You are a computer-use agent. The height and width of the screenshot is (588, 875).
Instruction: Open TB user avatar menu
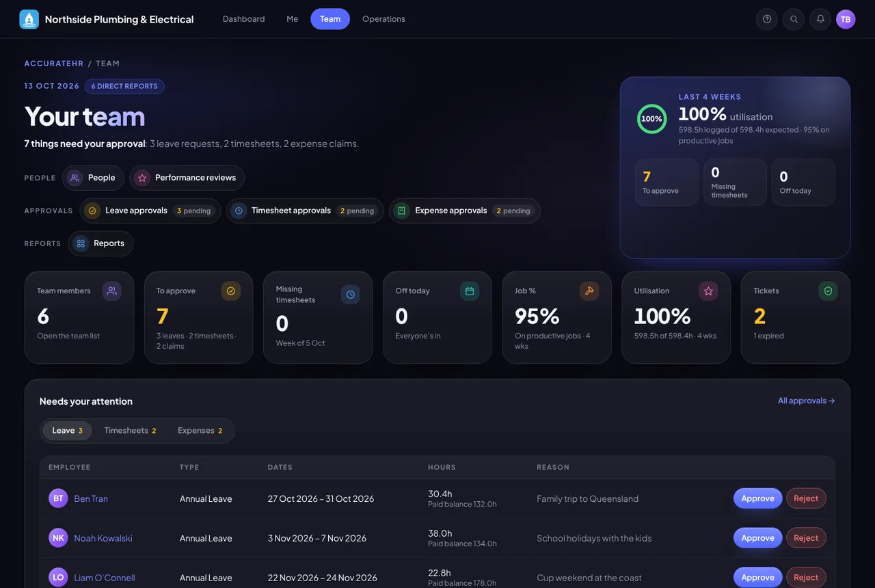click(846, 19)
